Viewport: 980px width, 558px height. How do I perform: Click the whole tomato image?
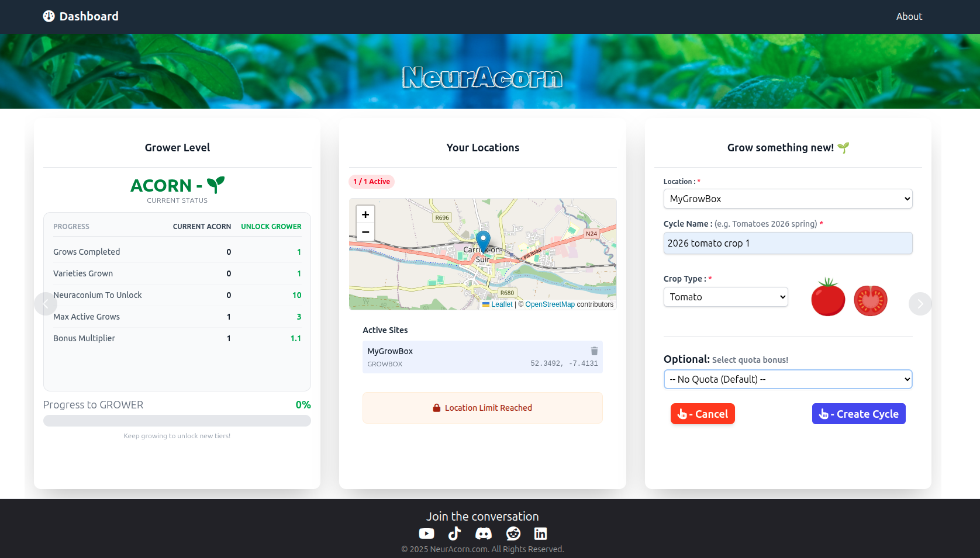point(828,298)
